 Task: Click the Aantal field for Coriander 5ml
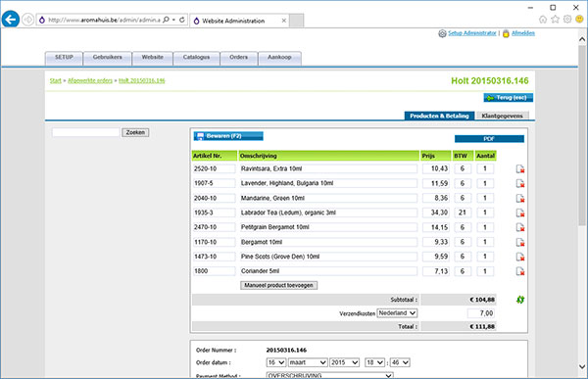click(x=485, y=271)
